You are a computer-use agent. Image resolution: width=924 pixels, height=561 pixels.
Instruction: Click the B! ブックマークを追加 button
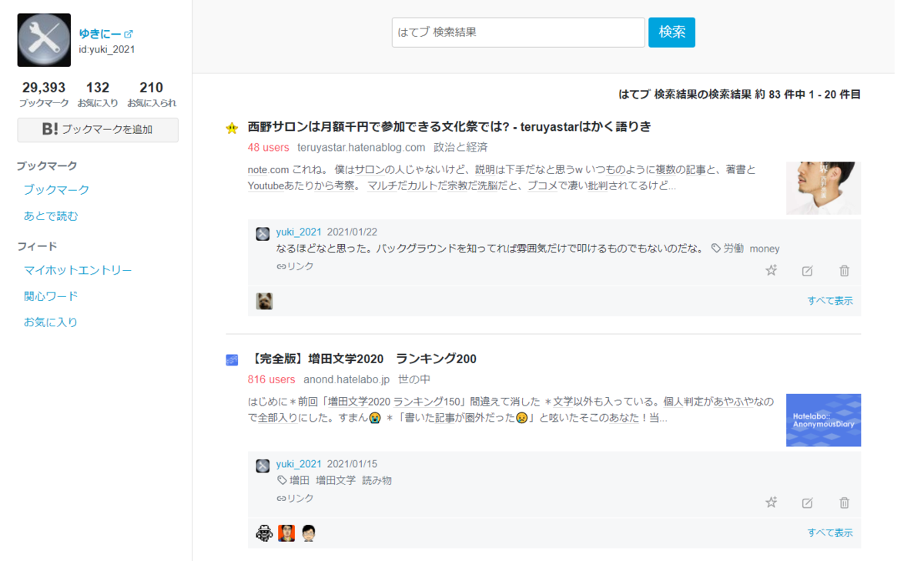click(98, 130)
